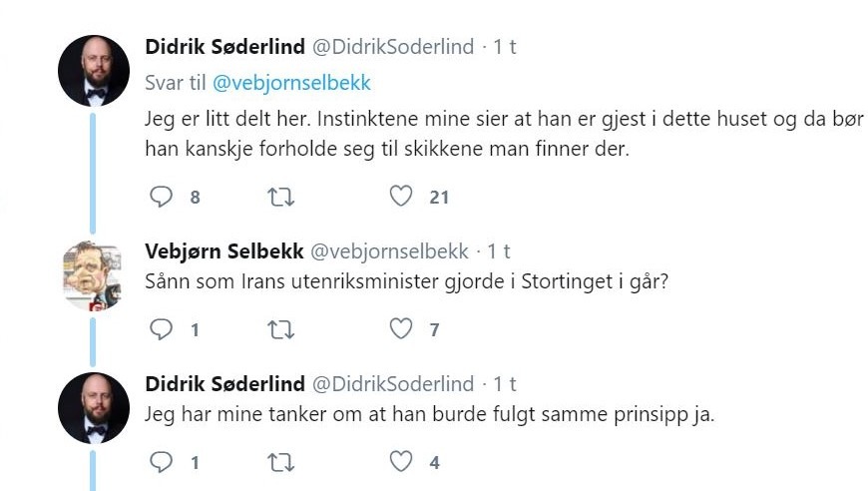868x491 pixels.
Task: Retweet Didrik's 'samme prinsipp' tweet
Action: pos(282,462)
